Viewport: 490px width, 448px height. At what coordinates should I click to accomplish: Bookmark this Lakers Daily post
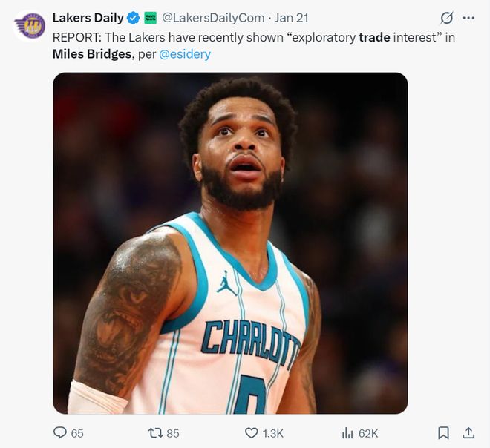443,432
